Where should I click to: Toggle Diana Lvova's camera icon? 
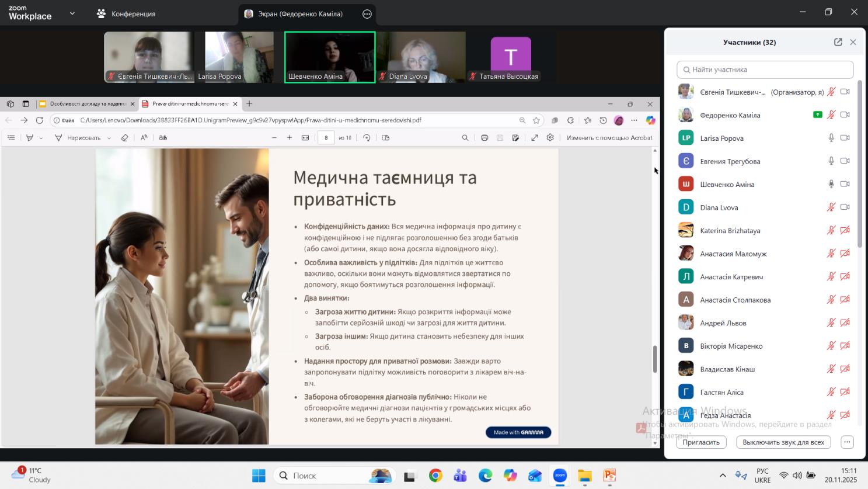coord(845,207)
